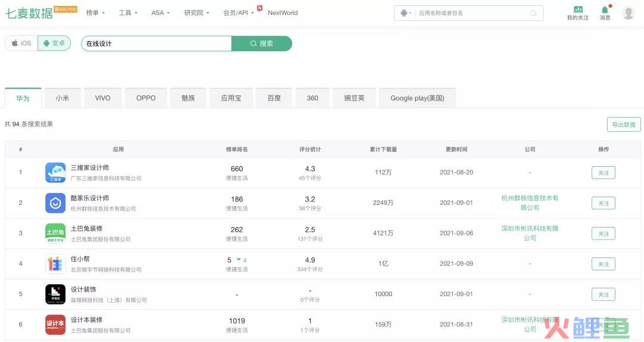644x342 pixels.
Task: Select the 豌豆荚 store tab
Action: click(354, 98)
